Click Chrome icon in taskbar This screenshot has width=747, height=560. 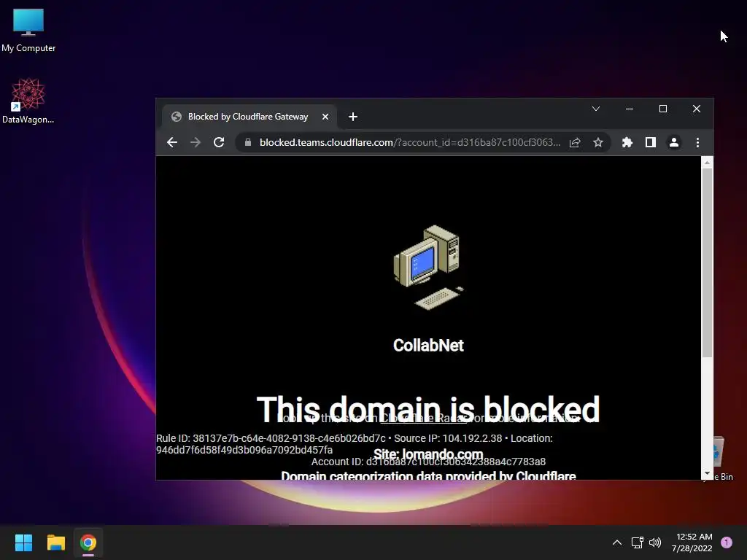point(88,542)
